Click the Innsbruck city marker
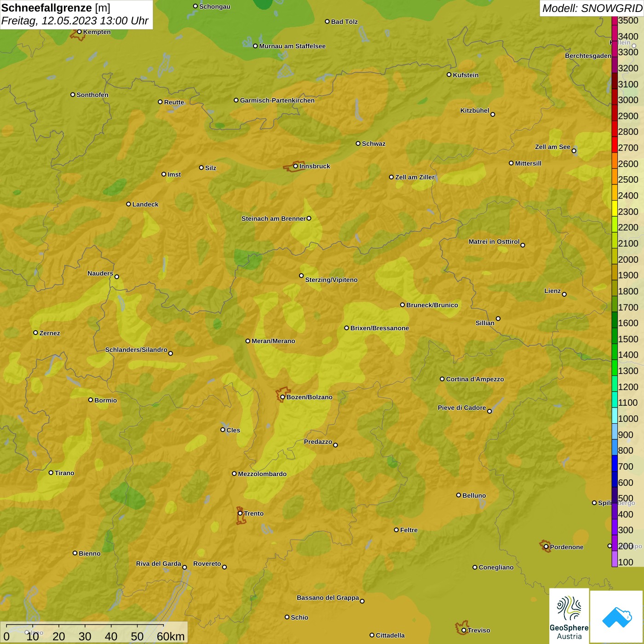This screenshot has height=644, width=644. point(296,166)
